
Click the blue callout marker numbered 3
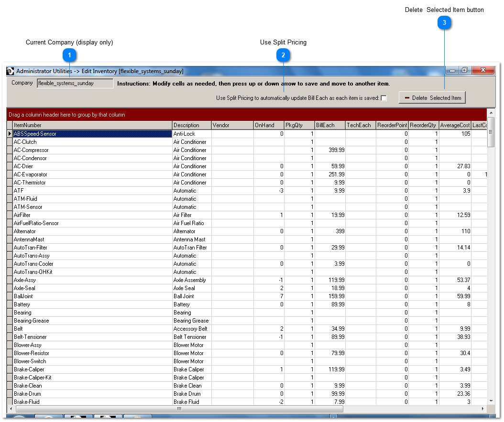445,22
